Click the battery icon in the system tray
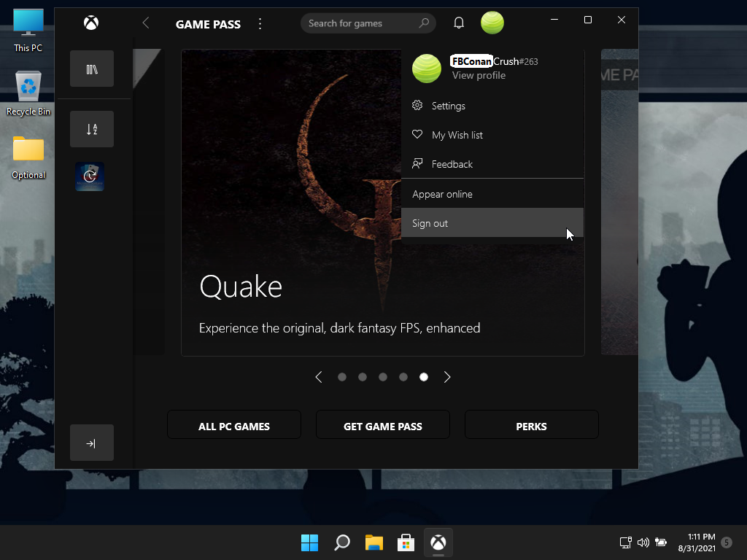The width and height of the screenshot is (747, 560). (x=661, y=542)
